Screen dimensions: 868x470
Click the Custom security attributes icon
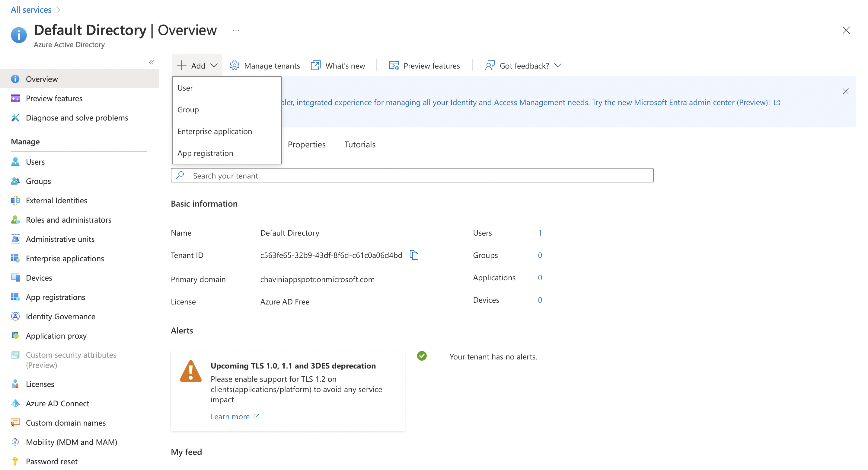click(15, 355)
